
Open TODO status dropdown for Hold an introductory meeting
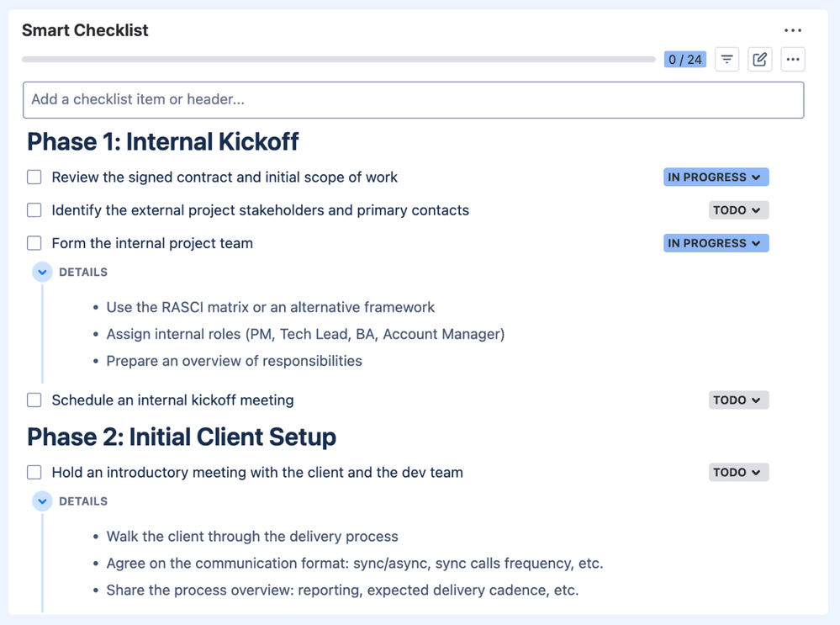[x=739, y=472]
